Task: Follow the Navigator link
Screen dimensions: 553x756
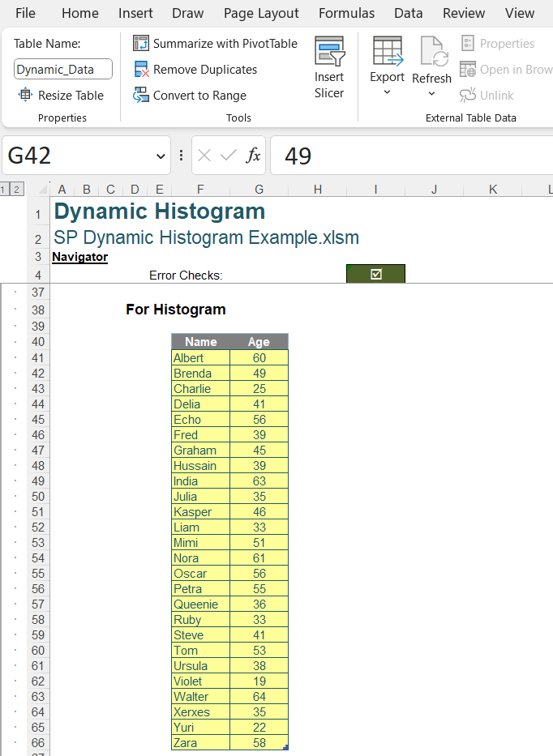Action: [x=79, y=257]
